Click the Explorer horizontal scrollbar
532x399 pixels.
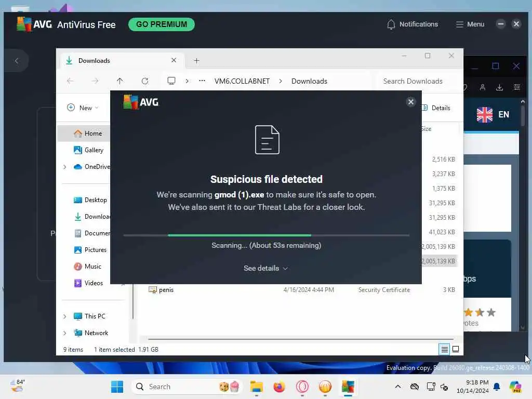[301, 339]
